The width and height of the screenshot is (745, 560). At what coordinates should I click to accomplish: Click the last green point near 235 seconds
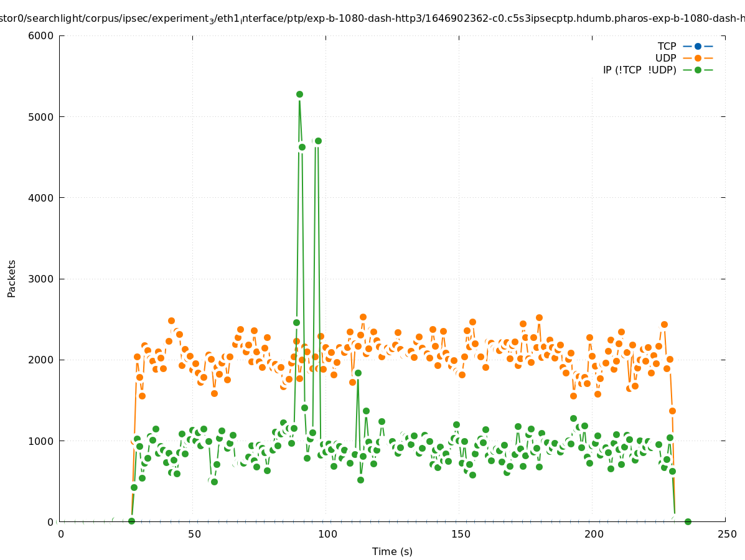pyautogui.click(x=688, y=521)
